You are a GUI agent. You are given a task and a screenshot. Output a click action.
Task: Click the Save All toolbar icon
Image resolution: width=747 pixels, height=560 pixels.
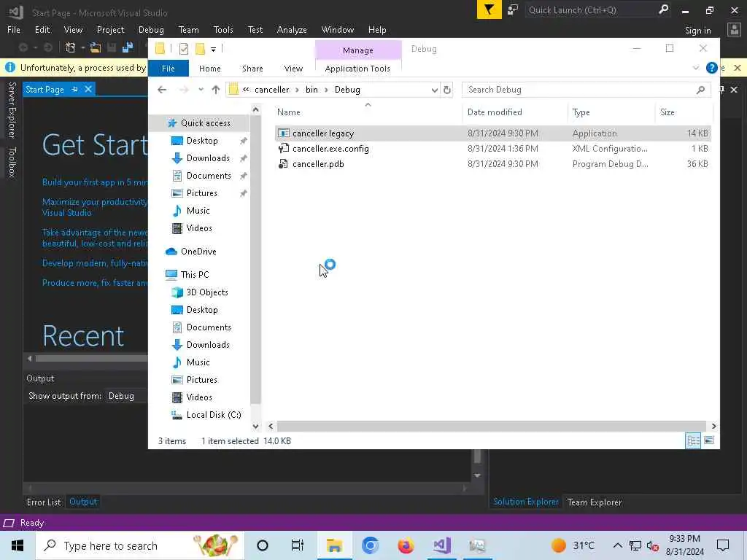[127, 47]
